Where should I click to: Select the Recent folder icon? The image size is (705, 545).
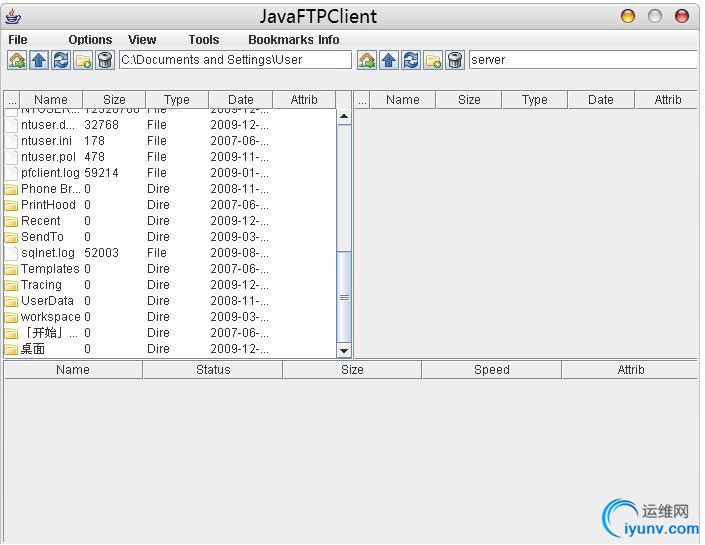coord(11,221)
